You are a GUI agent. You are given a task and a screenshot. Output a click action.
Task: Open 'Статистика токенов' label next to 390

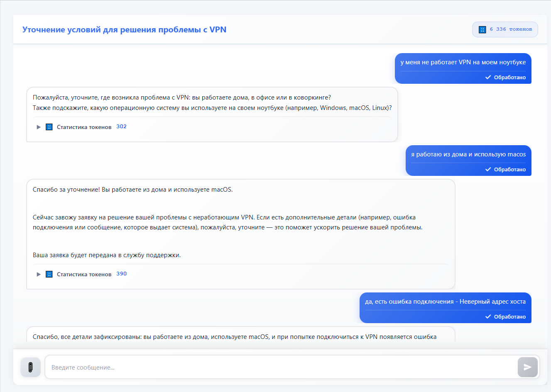click(84, 274)
